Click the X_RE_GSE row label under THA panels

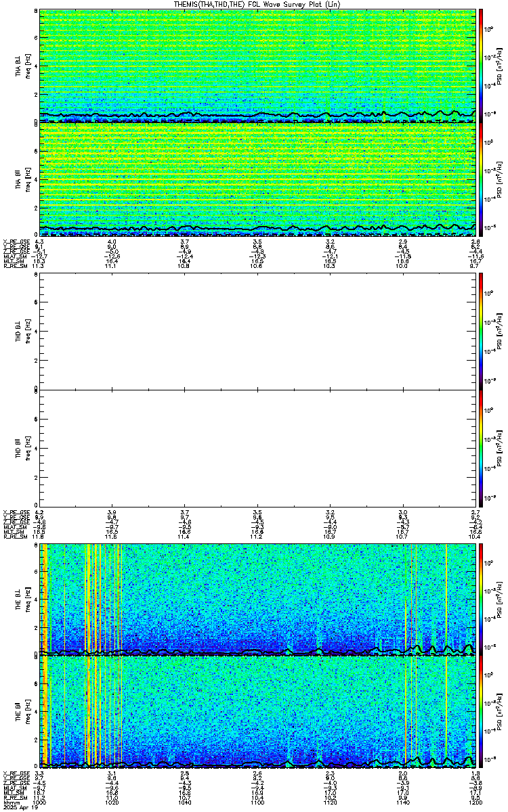point(16,242)
